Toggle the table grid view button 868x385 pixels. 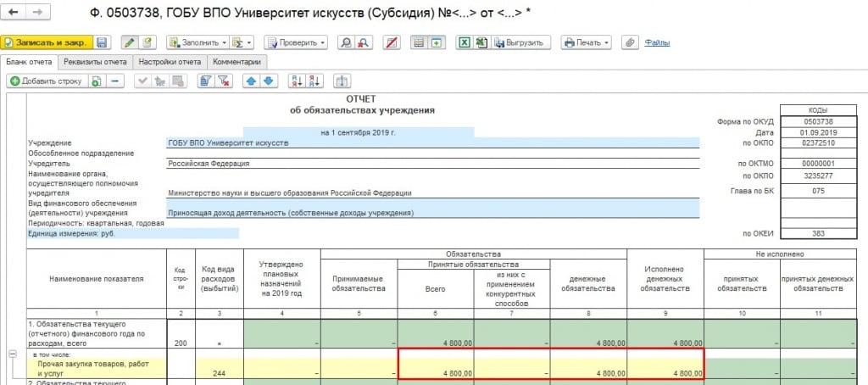click(x=418, y=42)
